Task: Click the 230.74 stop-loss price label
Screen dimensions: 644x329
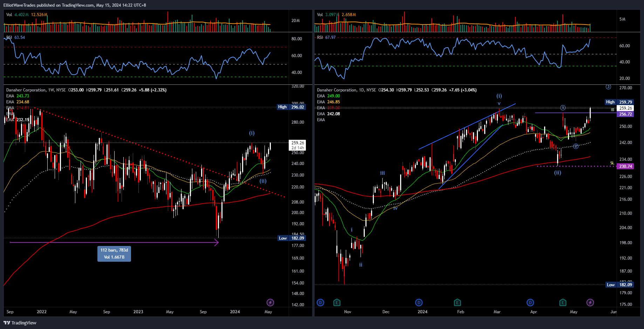Action: pyautogui.click(x=625, y=166)
